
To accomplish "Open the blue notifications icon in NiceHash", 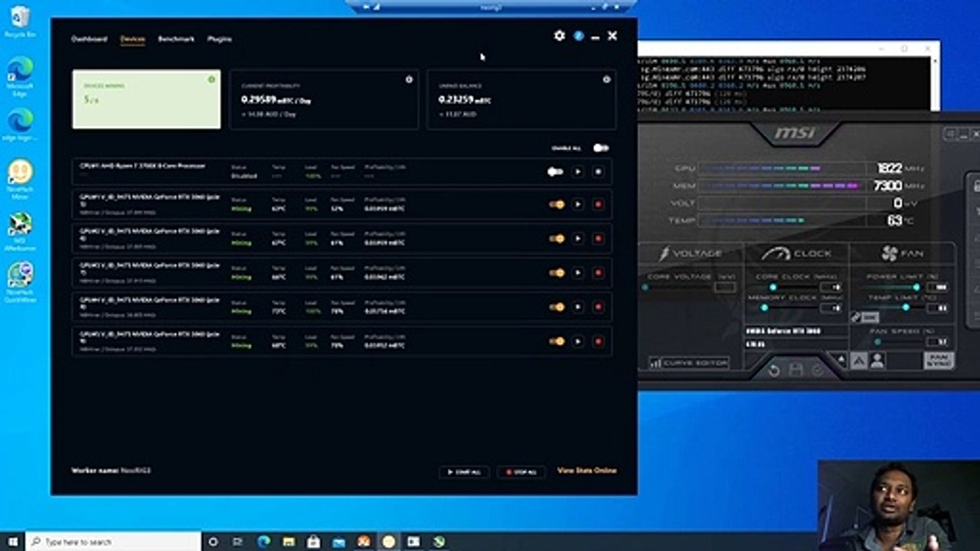I will [579, 36].
